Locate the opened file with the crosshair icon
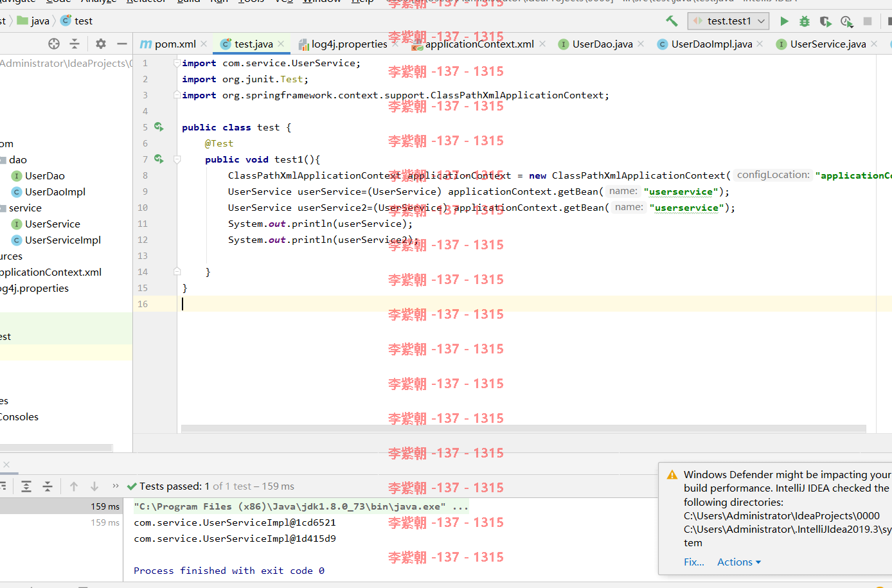This screenshot has width=892, height=588. pos(54,44)
